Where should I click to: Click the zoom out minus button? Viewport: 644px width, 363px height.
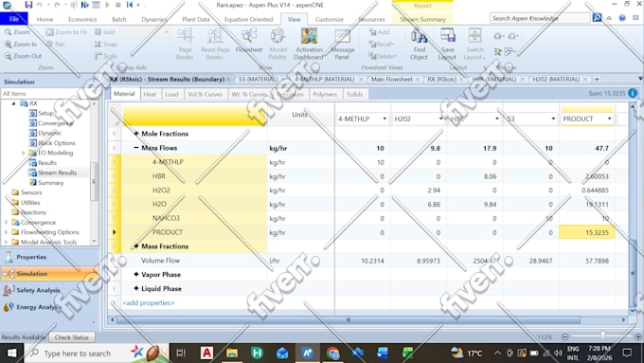565,336
